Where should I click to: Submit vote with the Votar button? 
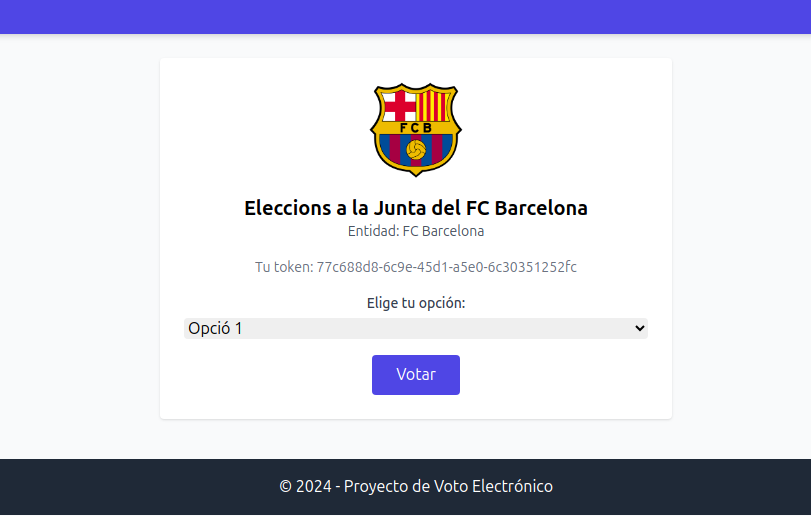(x=416, y=375)
